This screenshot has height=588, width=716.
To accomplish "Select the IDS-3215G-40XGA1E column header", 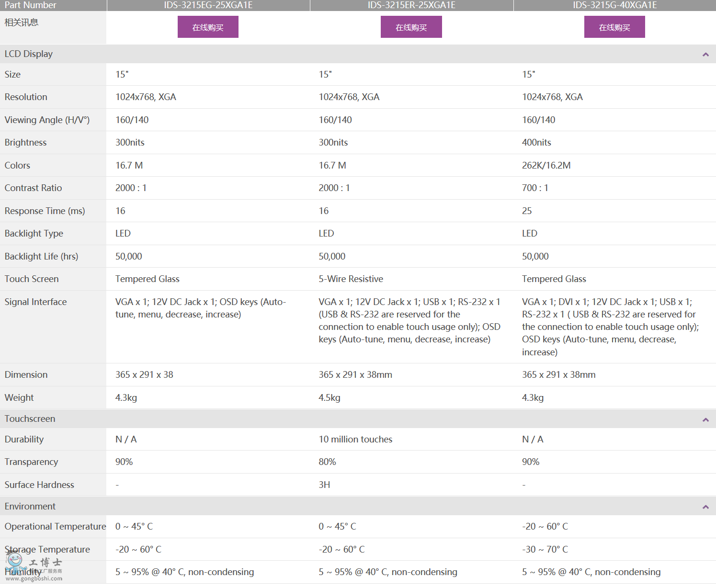I will pyautogui.click(x=614, y=5).
